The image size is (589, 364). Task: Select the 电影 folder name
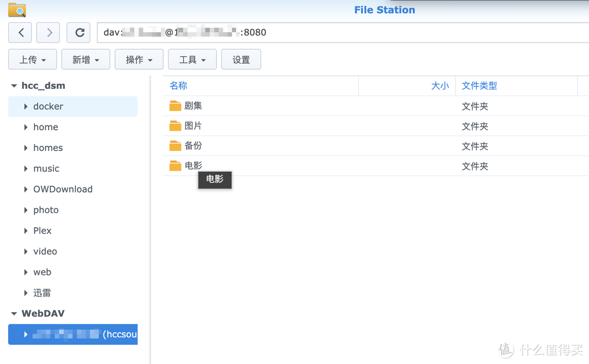[193, 166]
